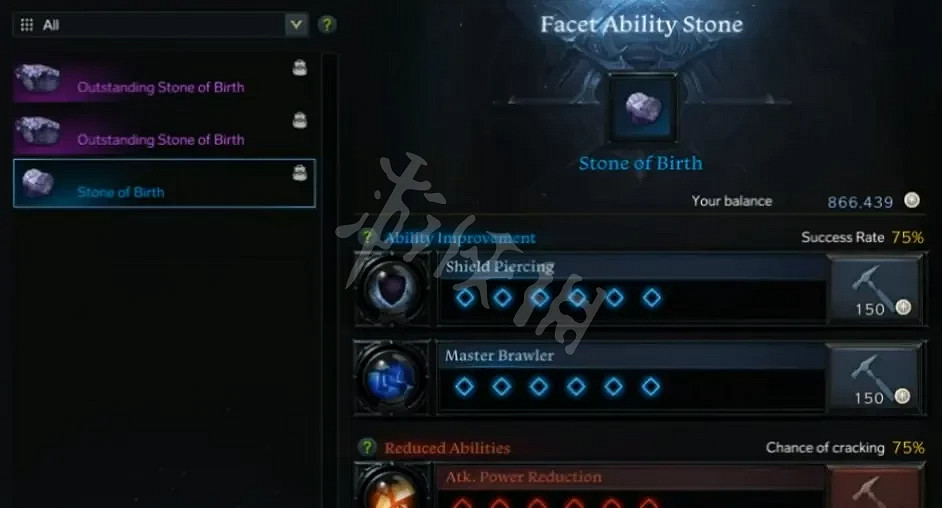Image resolution: width=942 pixels, height=508 pixels.
Task: Click the Ability Improvement help question mark
Action: (366, 237)
